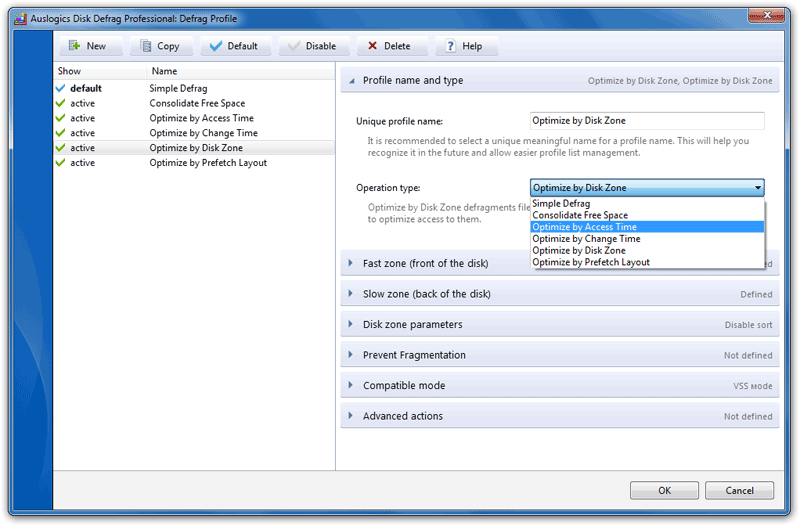Click the Copy profile toolbar icon
The width and height of the screenshot is (800, 526).
tap(146, 46)
